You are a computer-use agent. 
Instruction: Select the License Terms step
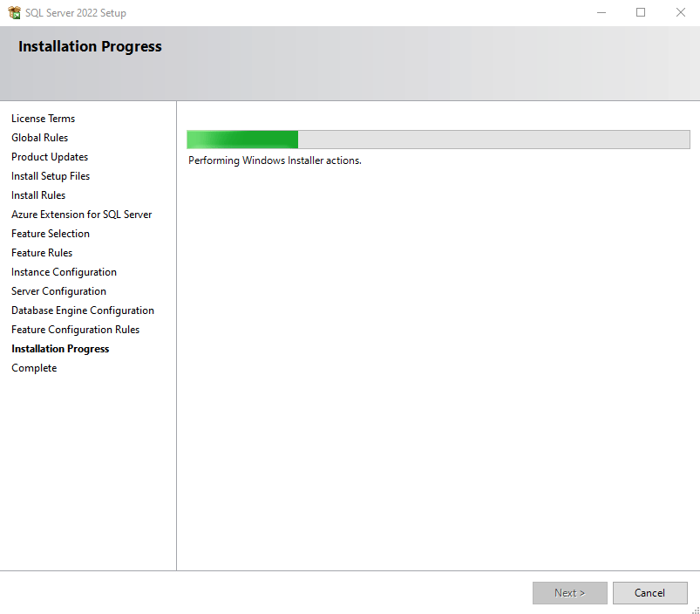[x=44, y=119]
